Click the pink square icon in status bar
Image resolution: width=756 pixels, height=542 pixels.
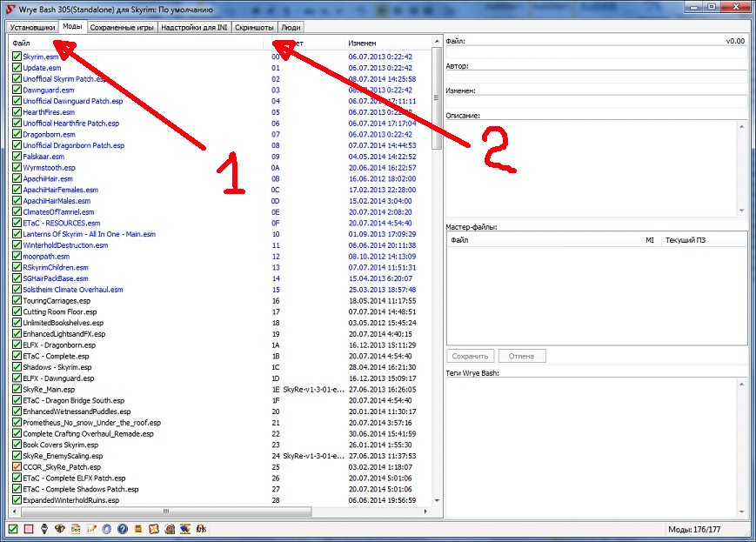(x=29, y=529)
